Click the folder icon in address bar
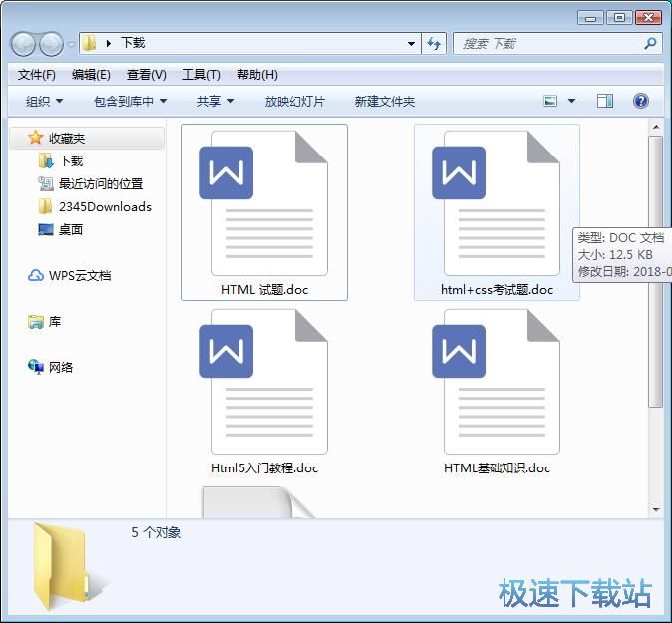Image resolution: width=672 pixels, height=623 pixels. click(89, 43)
